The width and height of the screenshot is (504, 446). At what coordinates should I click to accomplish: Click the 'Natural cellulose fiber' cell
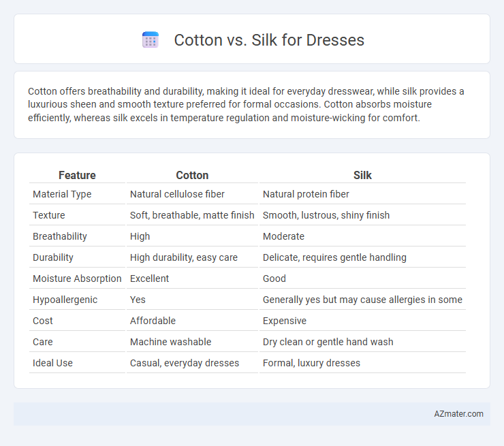point(177,194)
